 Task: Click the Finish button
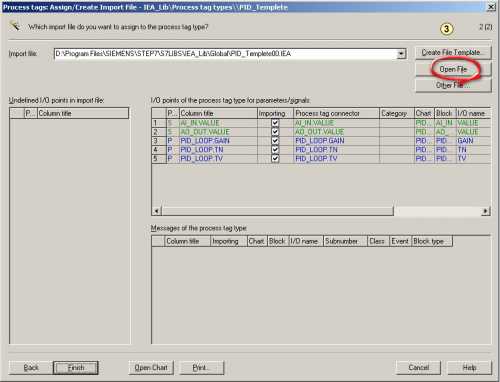point(76,368)
